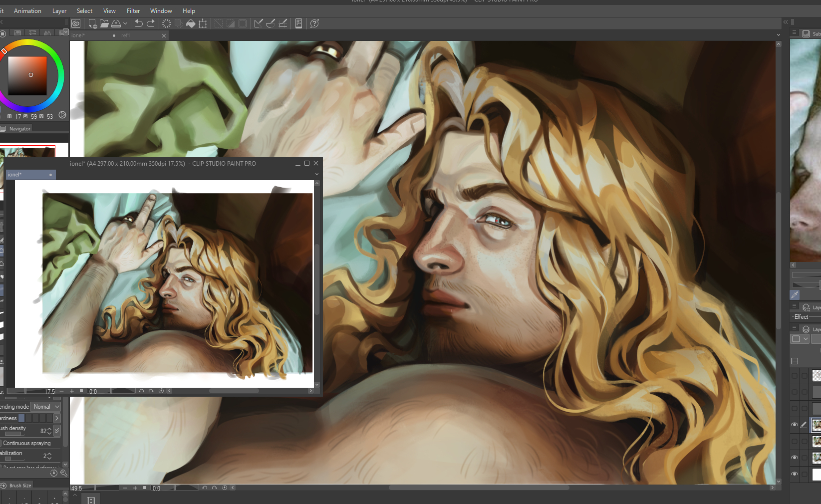
Task: Click the Open file folder icon
Action: 104,23
